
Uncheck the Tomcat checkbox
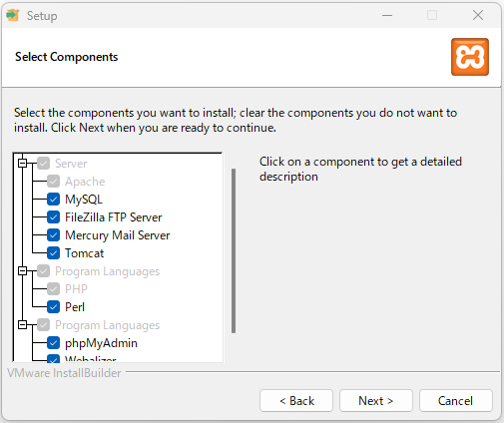tap(53, 253)
